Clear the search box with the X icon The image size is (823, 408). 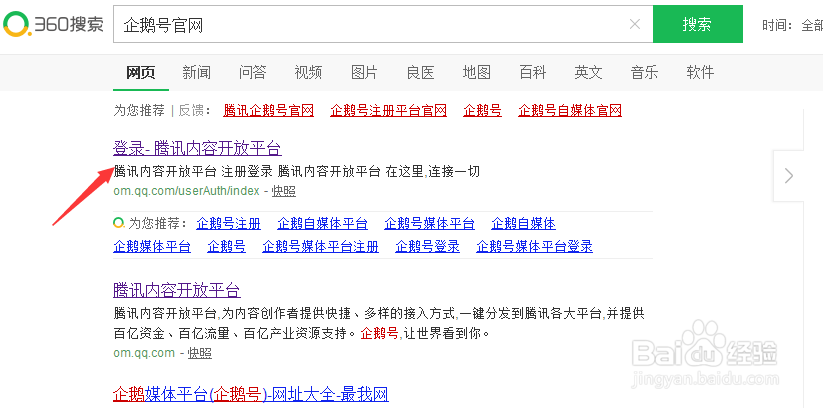(635, 24)
